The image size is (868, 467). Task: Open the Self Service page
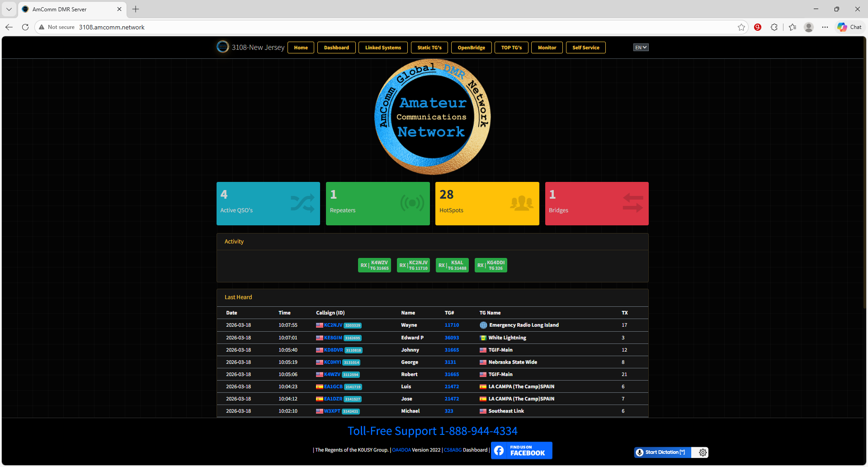tap(585, 48)
